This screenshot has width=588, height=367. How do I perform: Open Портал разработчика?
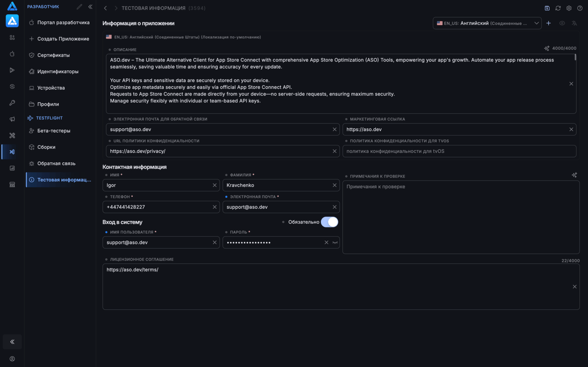click(x=60, y=22)
